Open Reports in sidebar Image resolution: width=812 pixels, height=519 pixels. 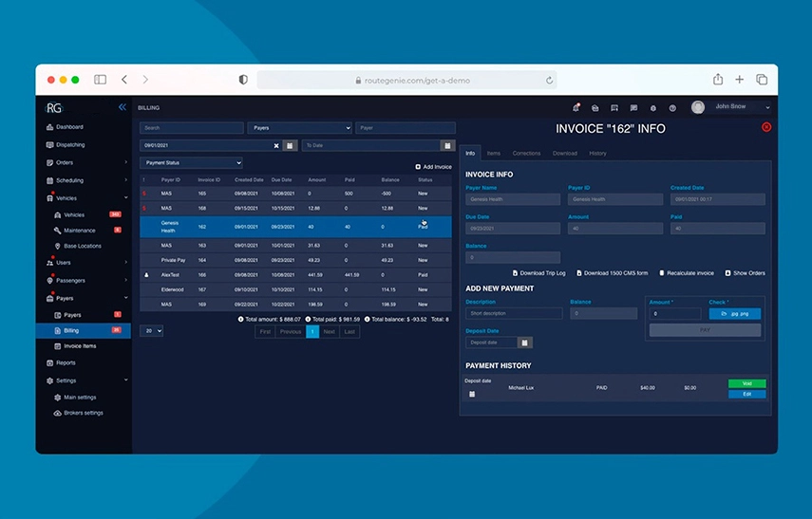[x=61, y=362]
